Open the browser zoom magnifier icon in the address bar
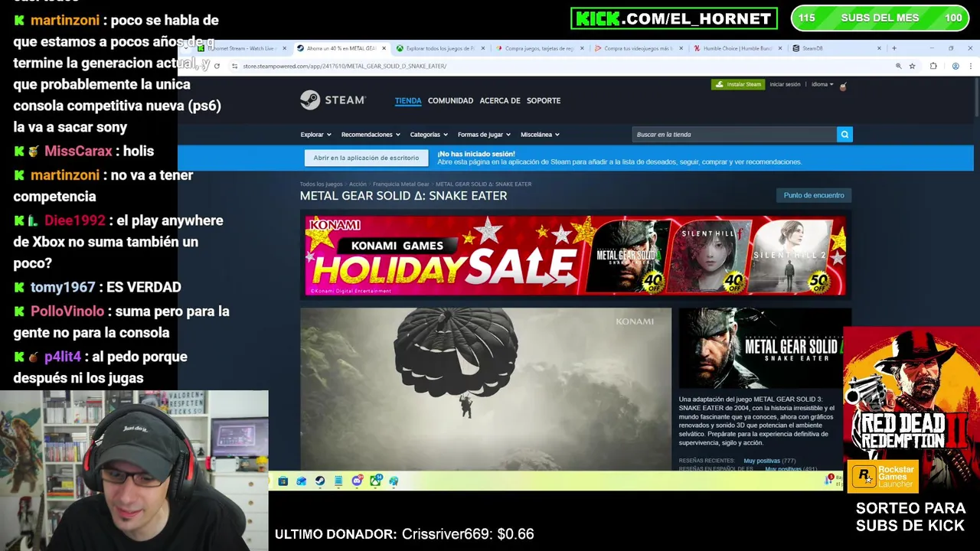 (898, 66)
